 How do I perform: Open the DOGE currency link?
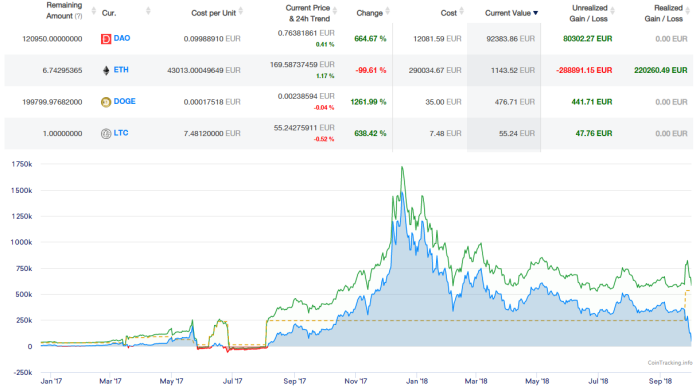[125, 101]
